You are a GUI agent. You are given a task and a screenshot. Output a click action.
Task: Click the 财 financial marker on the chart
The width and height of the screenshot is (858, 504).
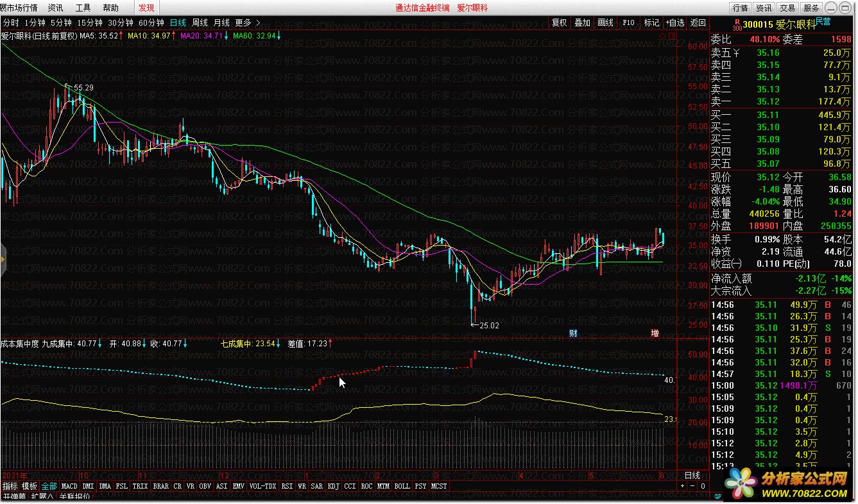tap(573, 333)
